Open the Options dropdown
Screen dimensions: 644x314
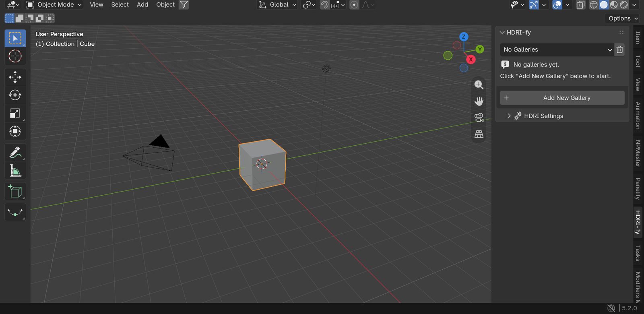623,18
